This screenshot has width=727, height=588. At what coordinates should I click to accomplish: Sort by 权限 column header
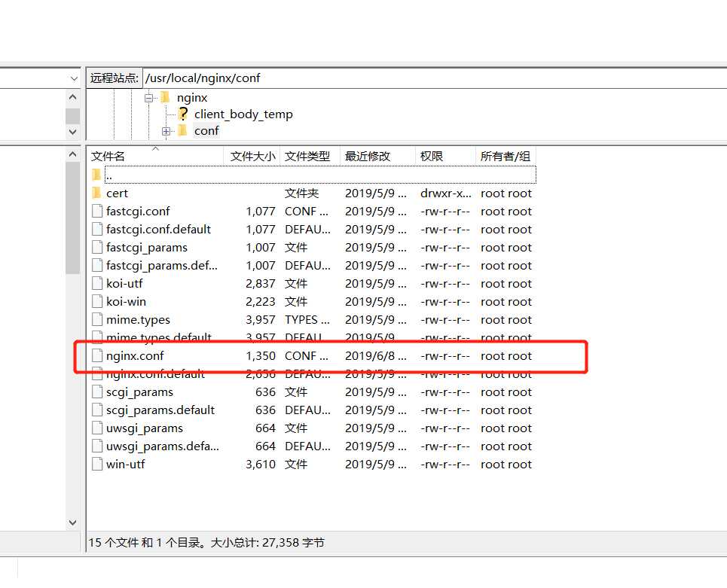(x=445, y=156)
